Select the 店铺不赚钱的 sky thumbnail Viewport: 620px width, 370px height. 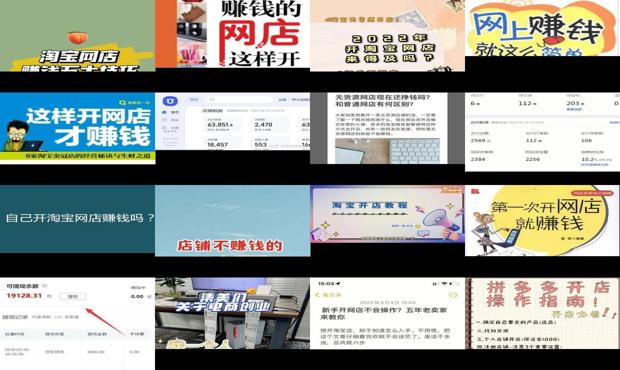[x=232, y=221]
